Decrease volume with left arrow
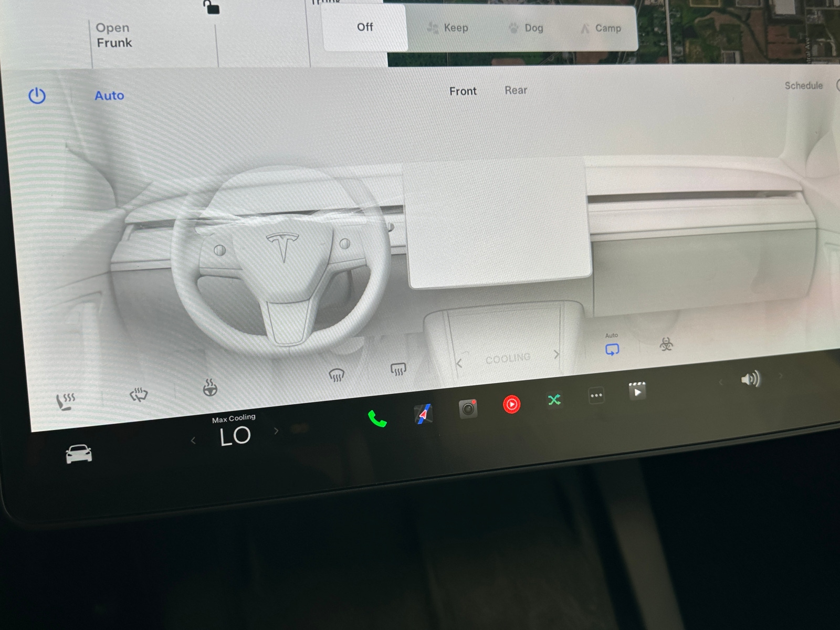Viewport: 840px width, 630px height. tap(720, 382)
